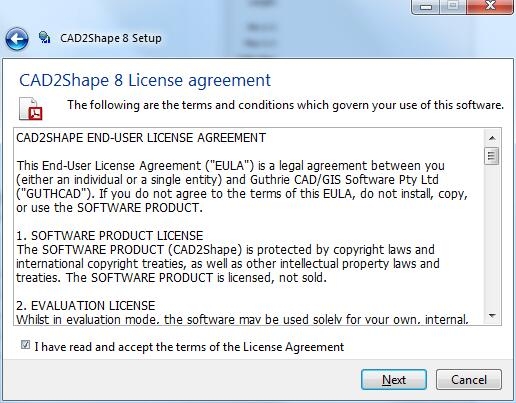Screen dimensions: 516x403
Task: Click the CAD2Shape setup installer icon
Action: pos(44,37)
